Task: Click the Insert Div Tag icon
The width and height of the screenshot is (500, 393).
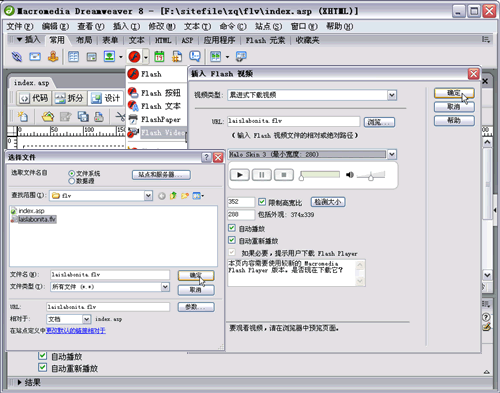Action: coord(91,57)
